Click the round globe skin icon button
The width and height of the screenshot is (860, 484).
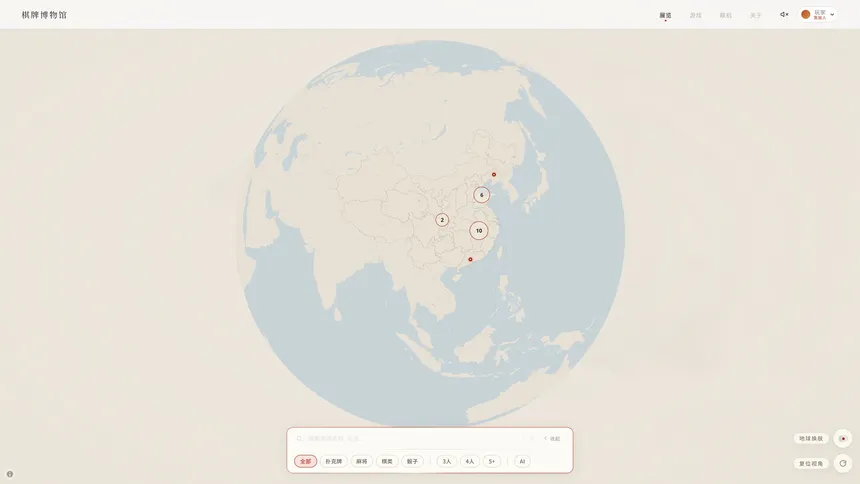click(x=843, y=438)
